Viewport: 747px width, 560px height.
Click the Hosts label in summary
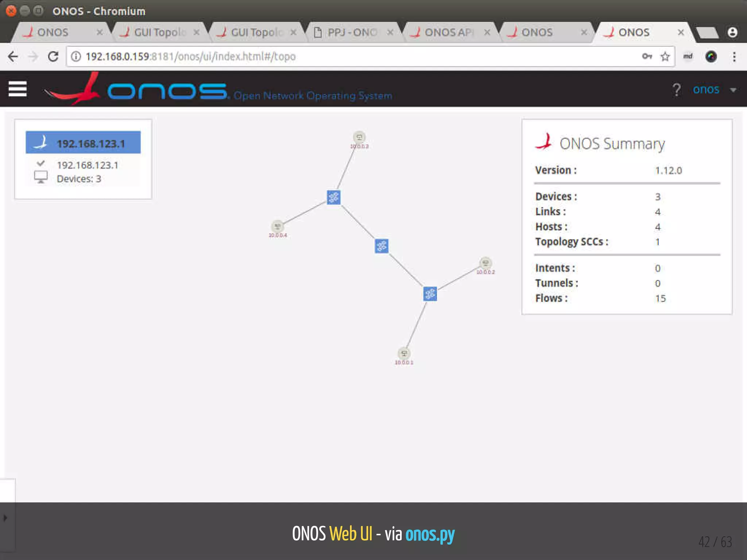551,227
